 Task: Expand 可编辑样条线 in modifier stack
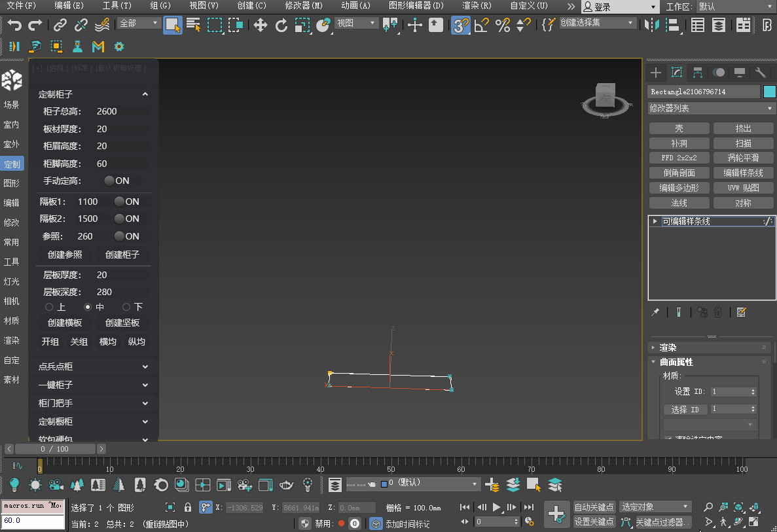coord(655,221)
